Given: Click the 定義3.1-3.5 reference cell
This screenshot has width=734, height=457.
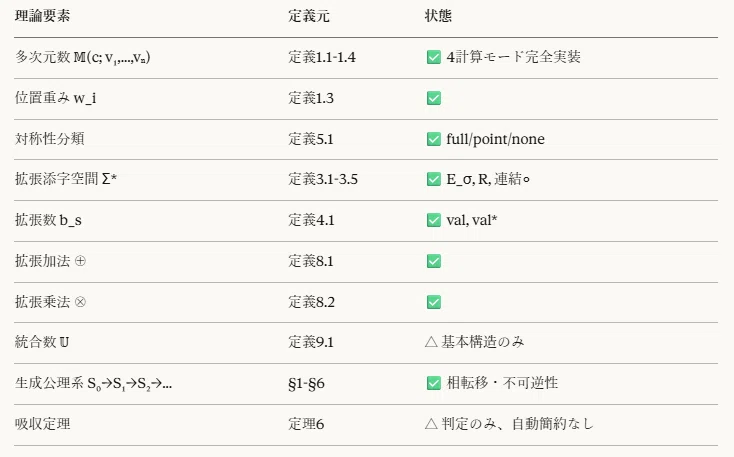Looking at the screenshot, I should tap(323, 179).
